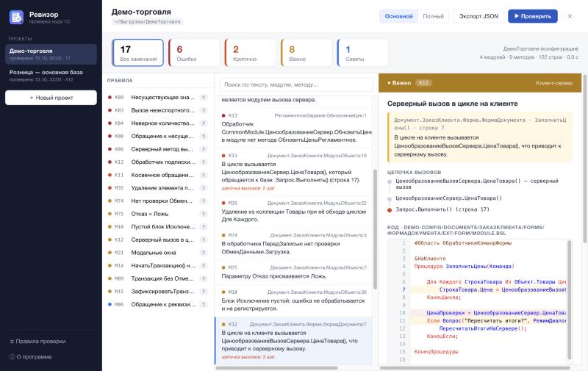Click call chain step ЦенообразованиеСервер.ЦенаТовара()
This screenshot has height=371, width=588.
(448, 198)
